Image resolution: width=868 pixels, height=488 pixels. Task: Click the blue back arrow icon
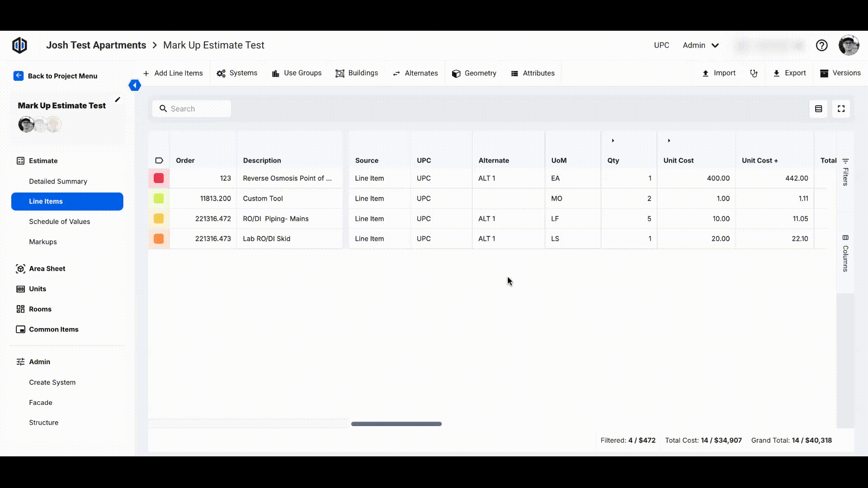[x=19, y=76]
